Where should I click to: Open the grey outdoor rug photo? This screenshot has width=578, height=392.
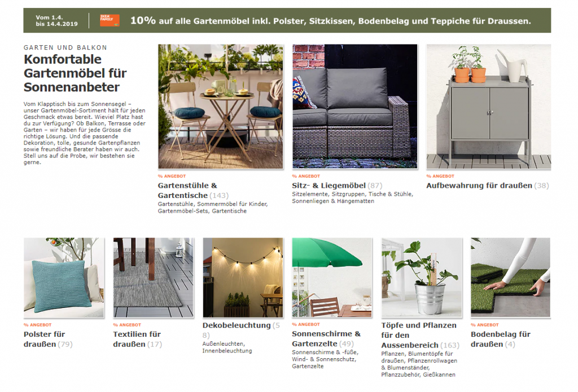(x=154, y=278)
